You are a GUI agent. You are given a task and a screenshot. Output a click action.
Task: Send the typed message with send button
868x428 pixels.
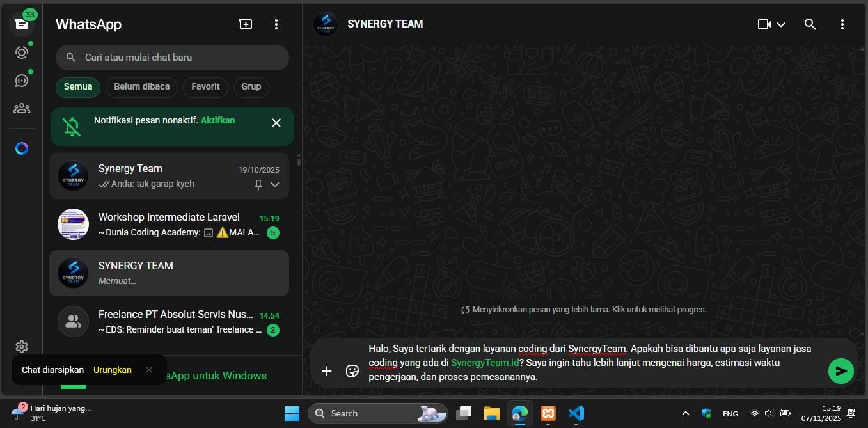point(840,371)
